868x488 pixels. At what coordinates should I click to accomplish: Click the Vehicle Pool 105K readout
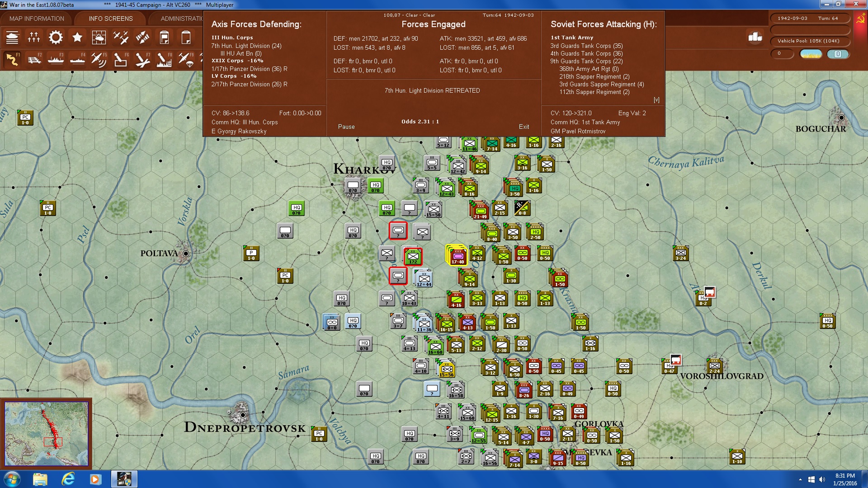tap(810, 41)
